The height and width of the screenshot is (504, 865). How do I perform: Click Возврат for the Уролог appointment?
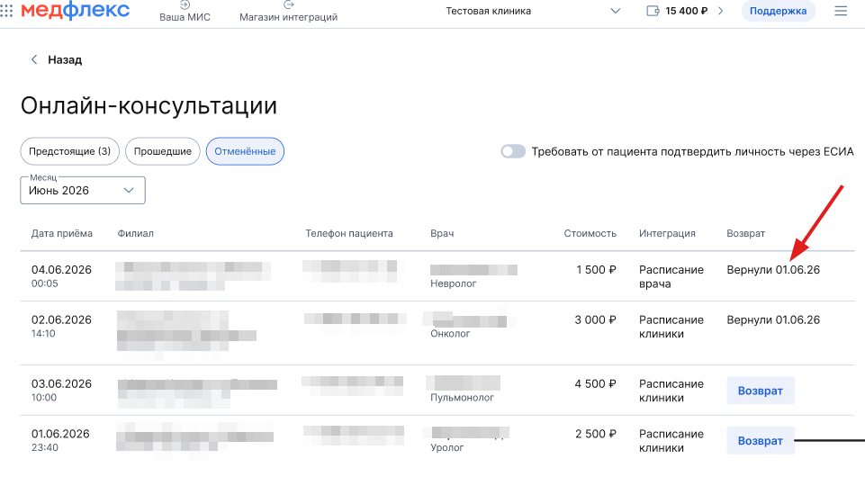tap(761, 441)
